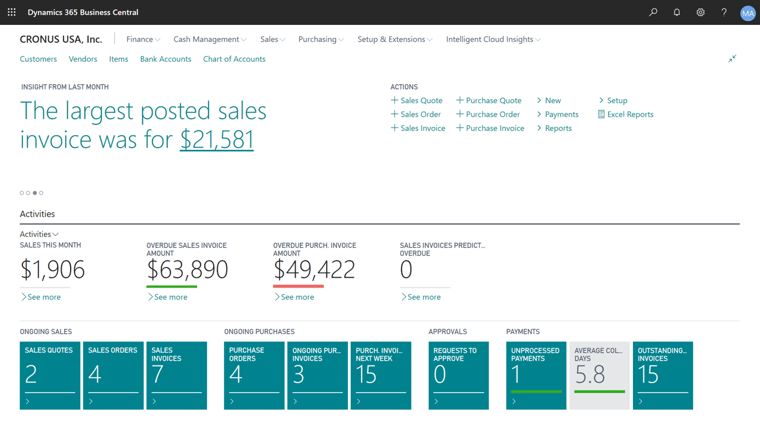Create a new Sales Order

(x=416, y=114)
